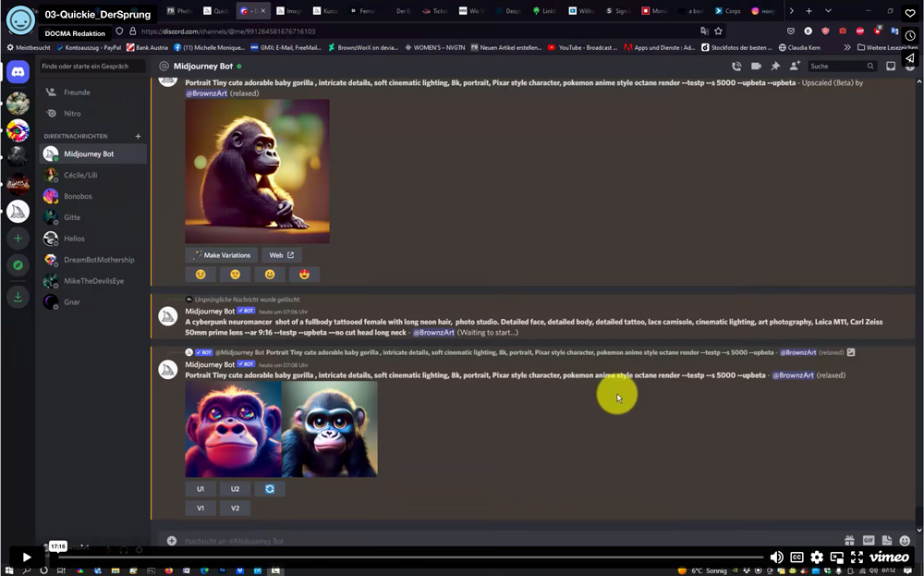This screenshot has height=576, width=924.
Task: Open Bonobos conversation
Action: click(93, 196)
